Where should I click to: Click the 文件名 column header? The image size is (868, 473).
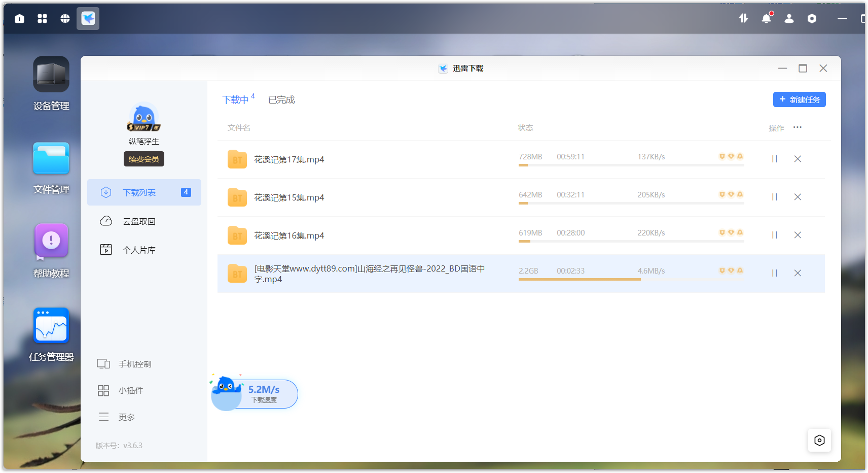(x=239, y=127)
